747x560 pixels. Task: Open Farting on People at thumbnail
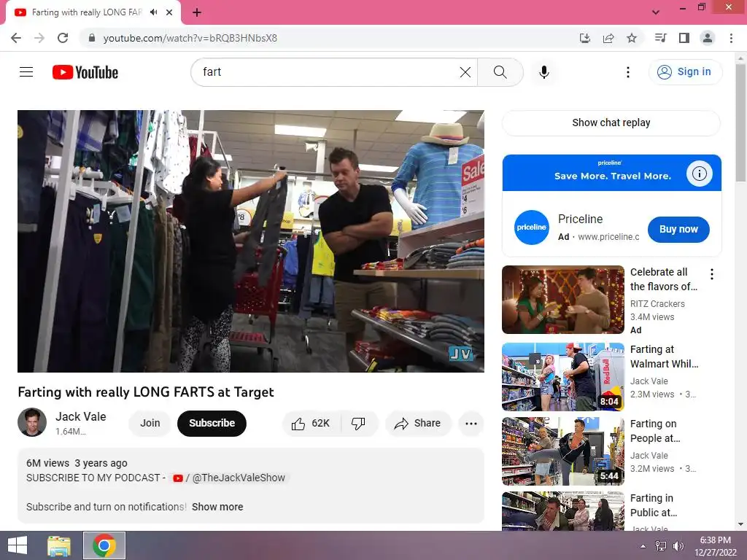563,451
